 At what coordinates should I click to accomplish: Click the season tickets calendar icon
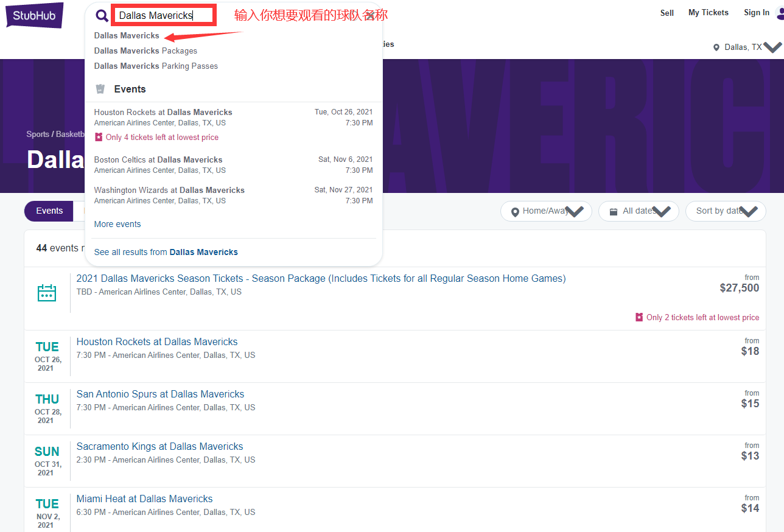(47, 293)
